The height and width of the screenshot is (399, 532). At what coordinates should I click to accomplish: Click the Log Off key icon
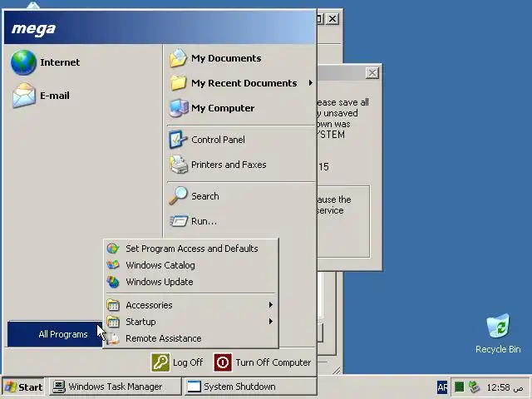(x=160, y=362)
